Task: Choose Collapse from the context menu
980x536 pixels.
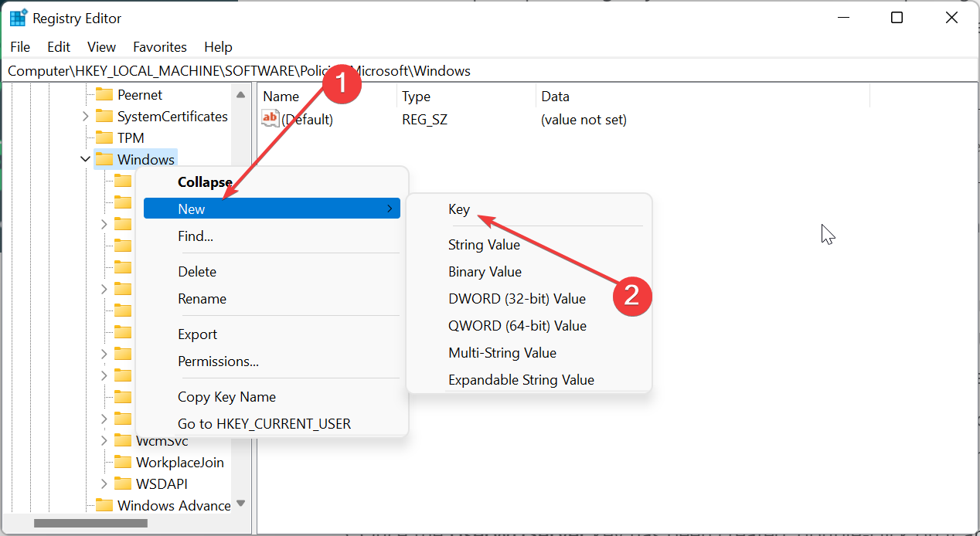Action: [272, 182]
